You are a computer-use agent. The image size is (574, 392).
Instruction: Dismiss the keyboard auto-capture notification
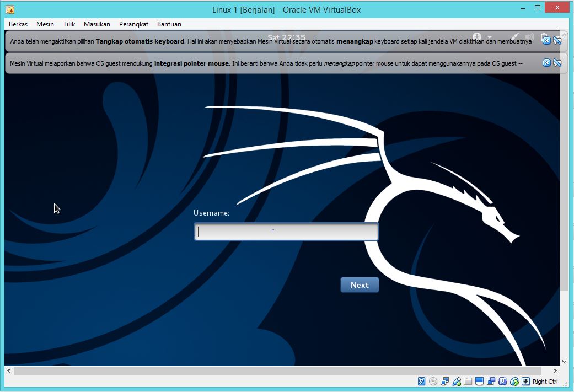pyautogui.click(x=545, y=40)
